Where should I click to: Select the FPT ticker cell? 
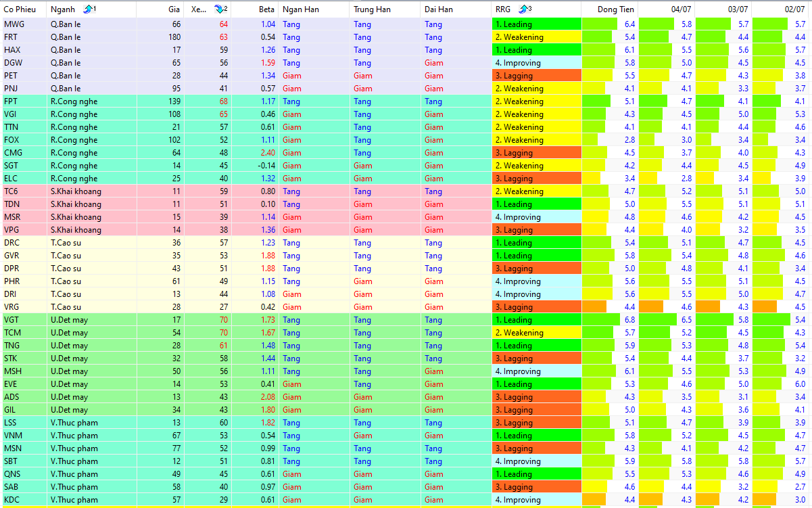(x=24, y=101)
